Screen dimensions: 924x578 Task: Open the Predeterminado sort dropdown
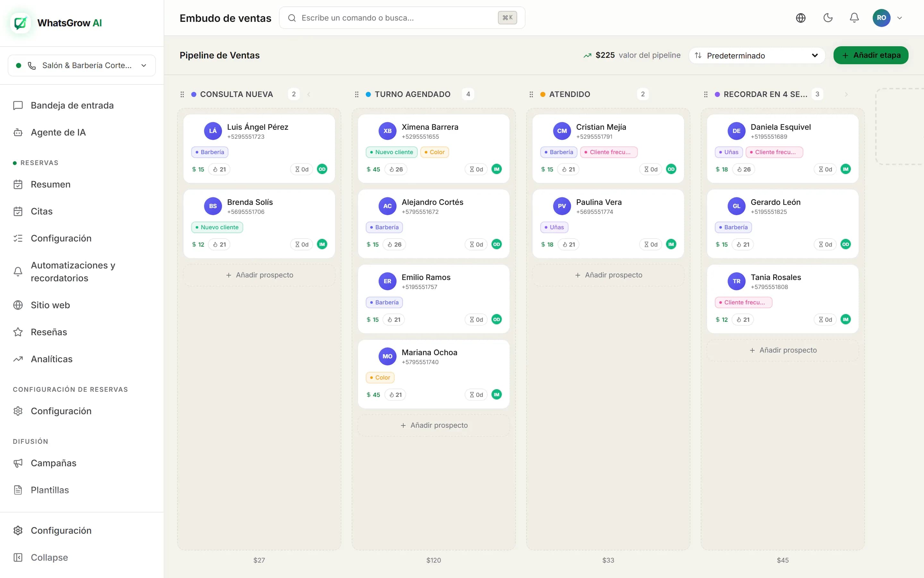pyautogui.click(x=757, y=56)
